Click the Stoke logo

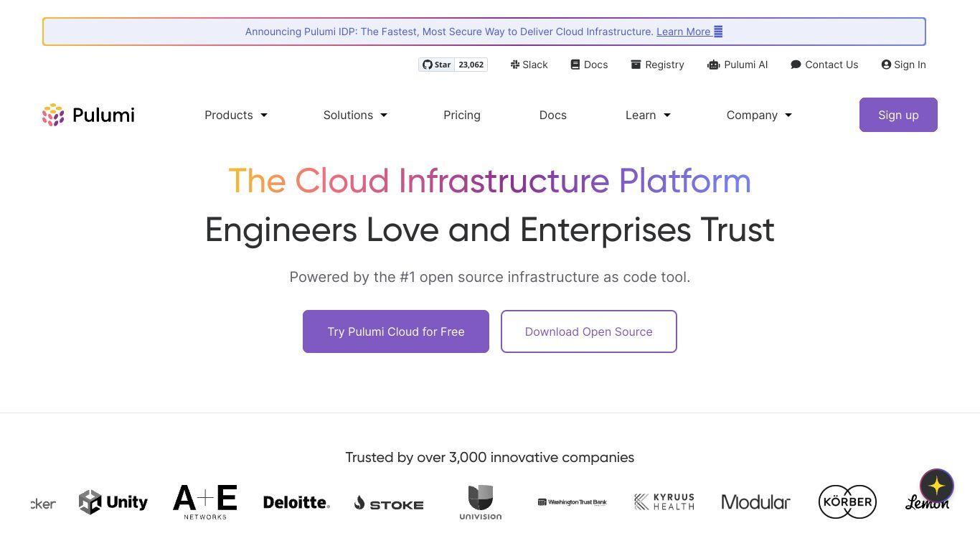(388, 504)
